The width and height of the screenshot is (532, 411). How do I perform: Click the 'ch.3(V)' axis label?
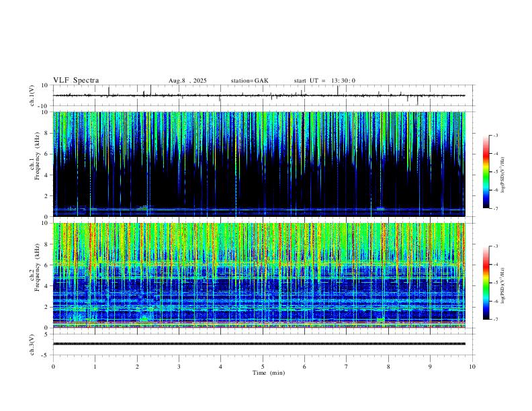(32, 345)
